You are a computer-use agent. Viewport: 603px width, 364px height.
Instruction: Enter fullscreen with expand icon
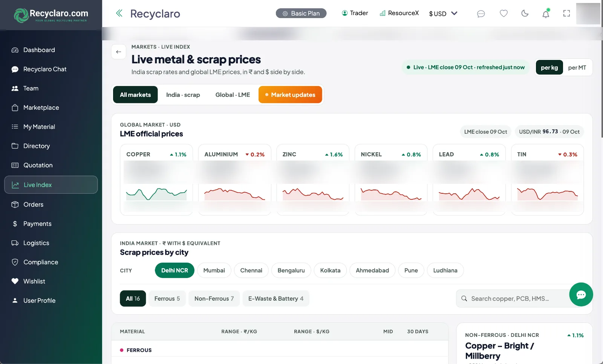[566, 14]
